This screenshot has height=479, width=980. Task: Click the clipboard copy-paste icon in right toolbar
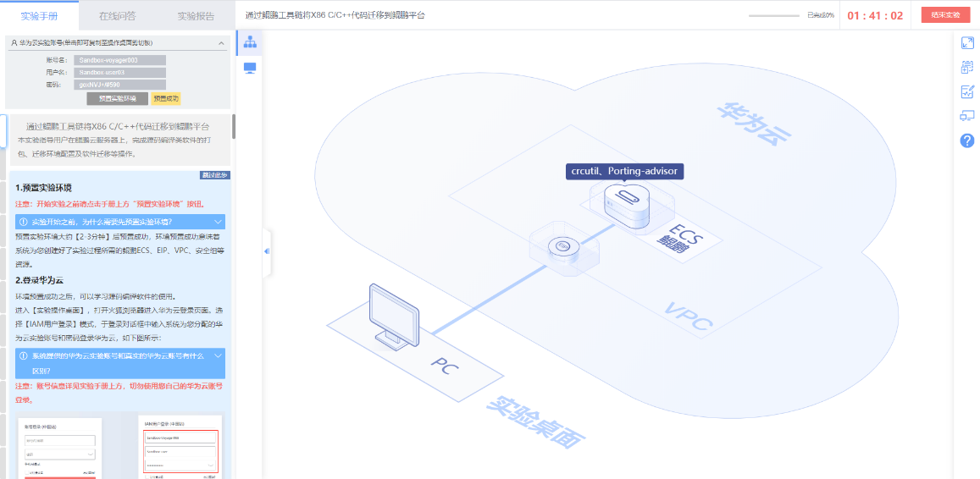[967, 68]
